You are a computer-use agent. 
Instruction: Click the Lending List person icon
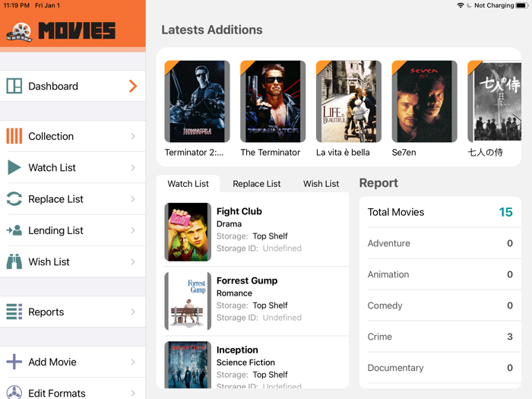click(x=14, y=230)
